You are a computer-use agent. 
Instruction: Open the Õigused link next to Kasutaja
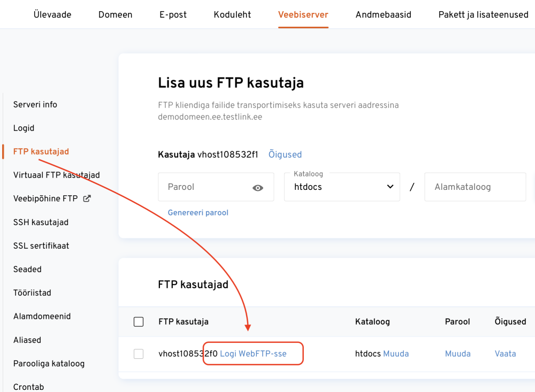tap(285, 155)
